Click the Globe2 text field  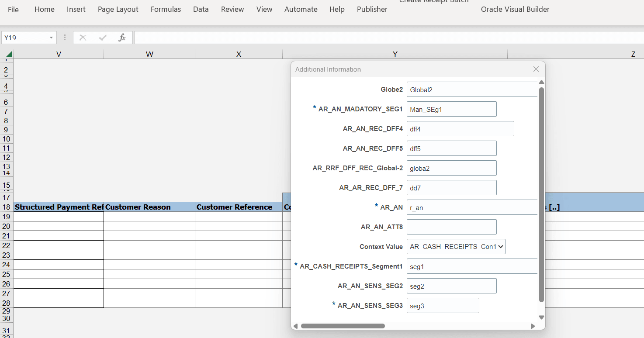(472, 90)
